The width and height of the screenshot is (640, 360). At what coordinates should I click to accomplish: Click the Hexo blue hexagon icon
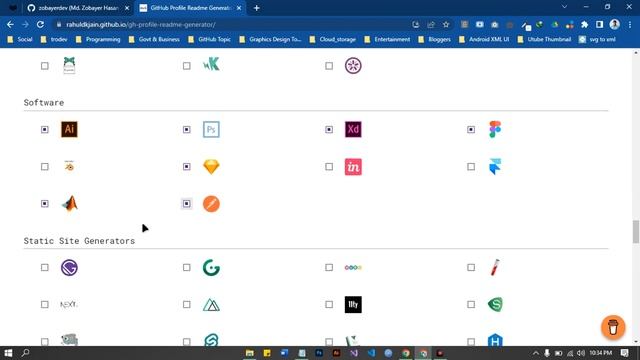point(495,340)
